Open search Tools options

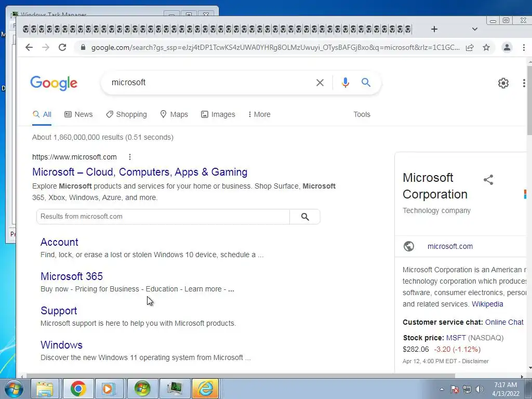pyautogui.click(x=362, y=115)
